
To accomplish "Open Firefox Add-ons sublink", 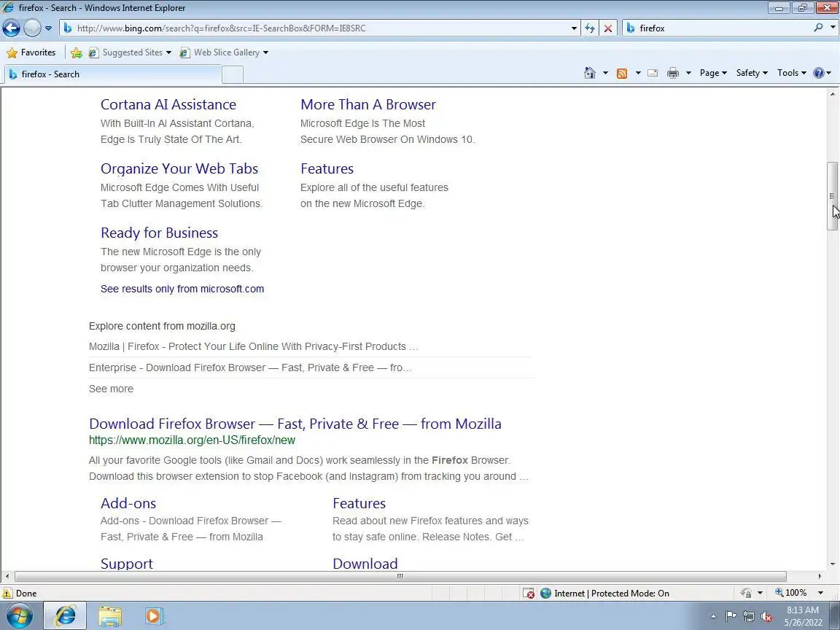I will coord(128,504).
